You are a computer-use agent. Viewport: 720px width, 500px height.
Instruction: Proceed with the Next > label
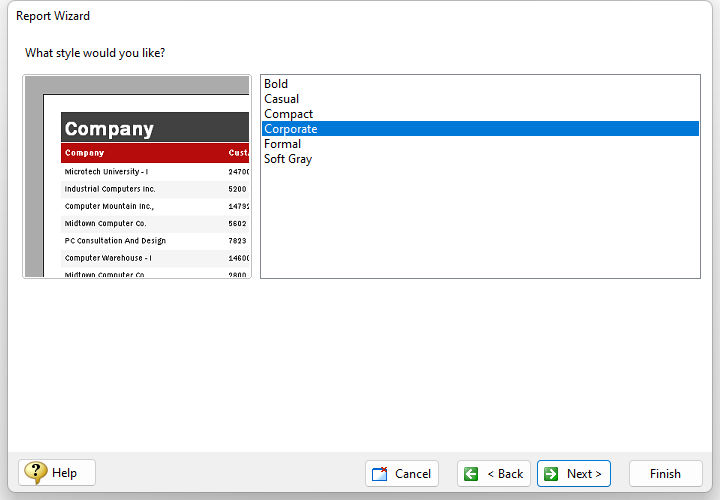pos(584,473)
